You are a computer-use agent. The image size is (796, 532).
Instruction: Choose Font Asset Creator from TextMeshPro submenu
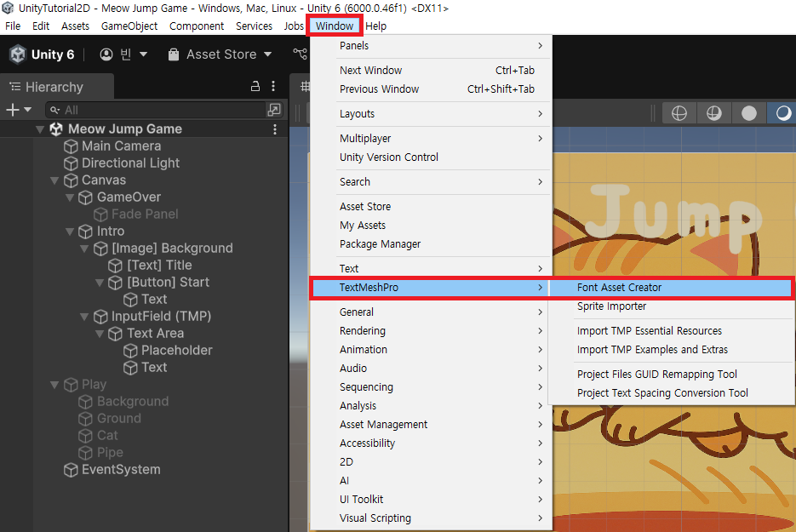pos(670,288)
